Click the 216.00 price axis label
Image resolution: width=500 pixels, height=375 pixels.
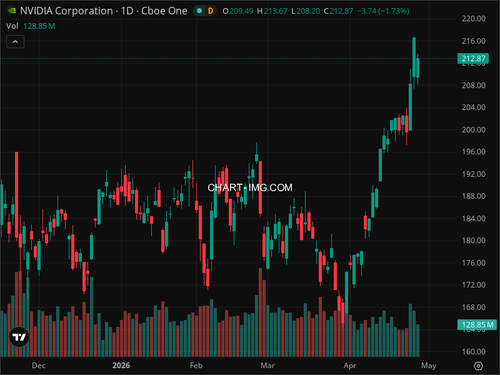473,41
